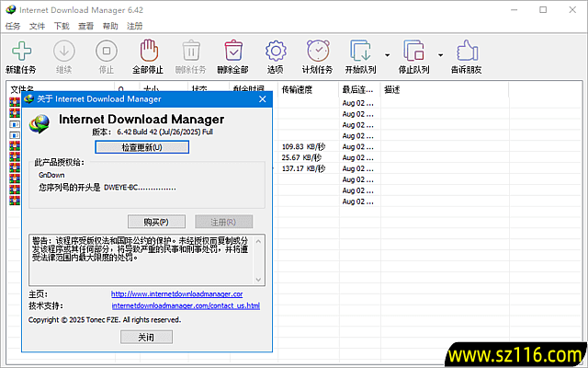The width and height of the screenshot is (588, 368).
Task: Click the 开始队列 (start queue) icon
Action: coord(360,51)
